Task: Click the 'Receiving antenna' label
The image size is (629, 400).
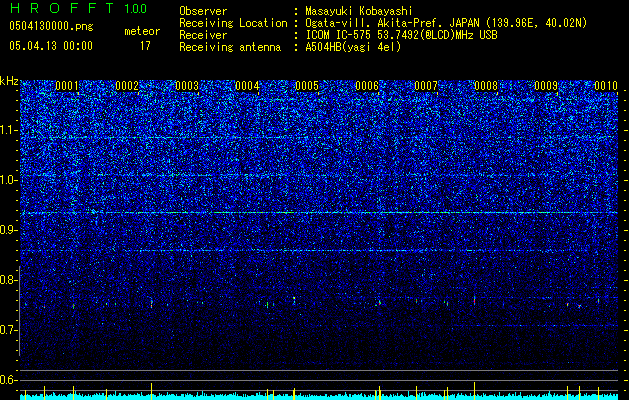Action: (230, 47)
